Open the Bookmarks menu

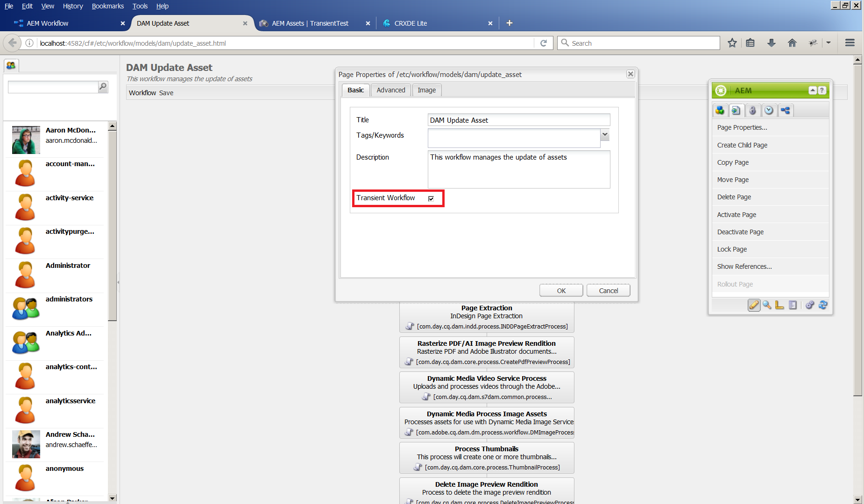coord(107,6)
